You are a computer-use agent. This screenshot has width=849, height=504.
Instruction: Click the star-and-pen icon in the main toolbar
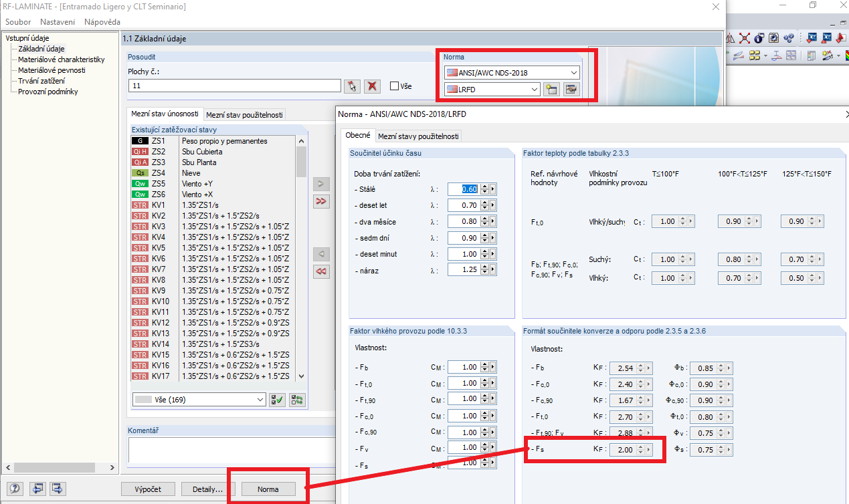[828, 55]
